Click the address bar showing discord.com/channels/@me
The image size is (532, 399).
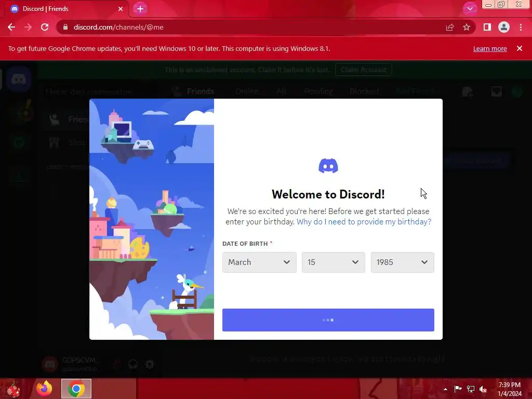click(x=251, y=27)
